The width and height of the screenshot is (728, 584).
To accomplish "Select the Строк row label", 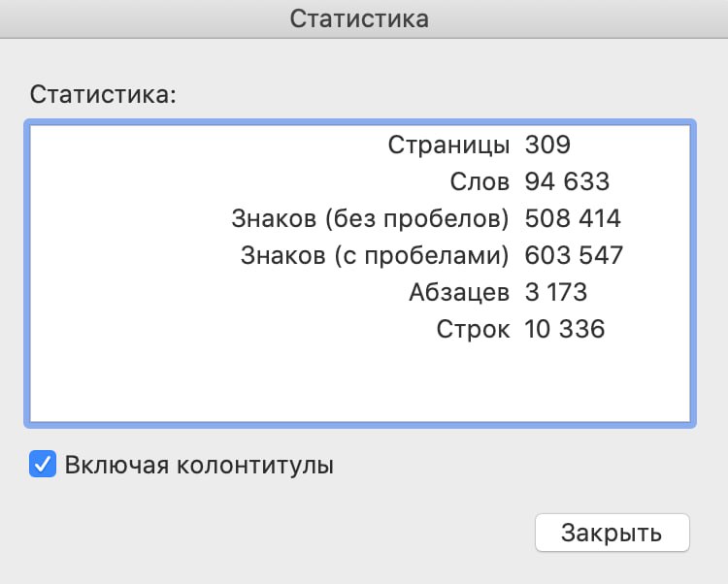I will (473, 330).
